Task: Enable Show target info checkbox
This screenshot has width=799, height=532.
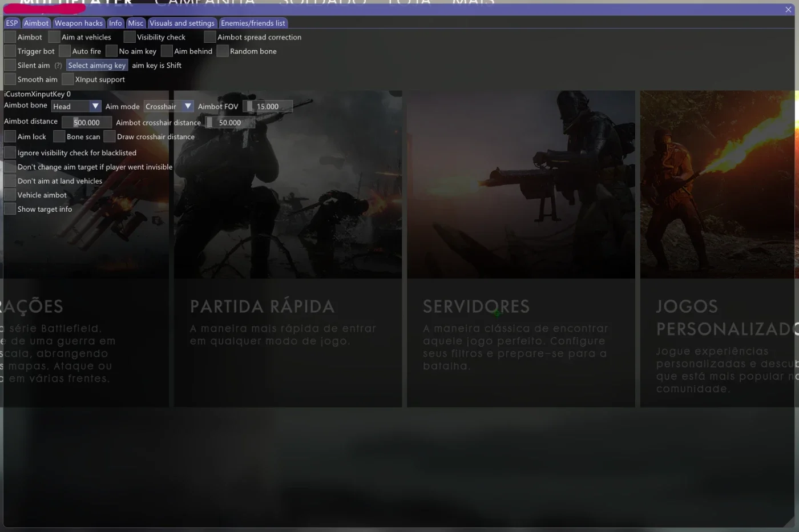Action: (x=10, y=209)
